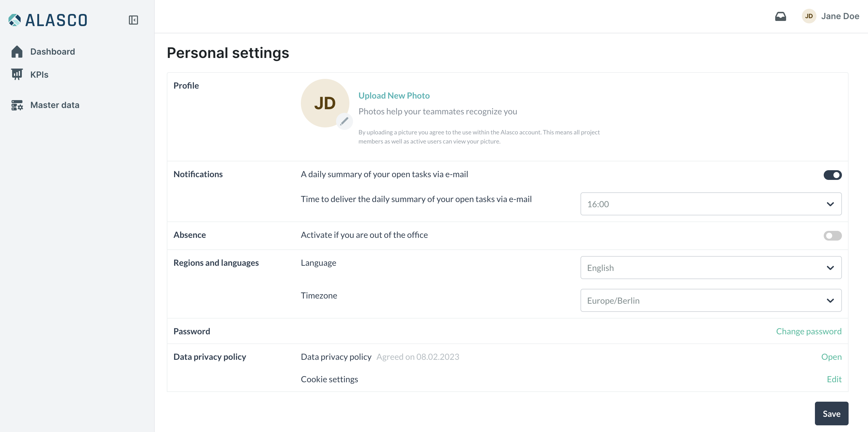This screenshot has height=432, width=868.
Task: Click the ALASCO wordmark text
Action: pos(57,20)
